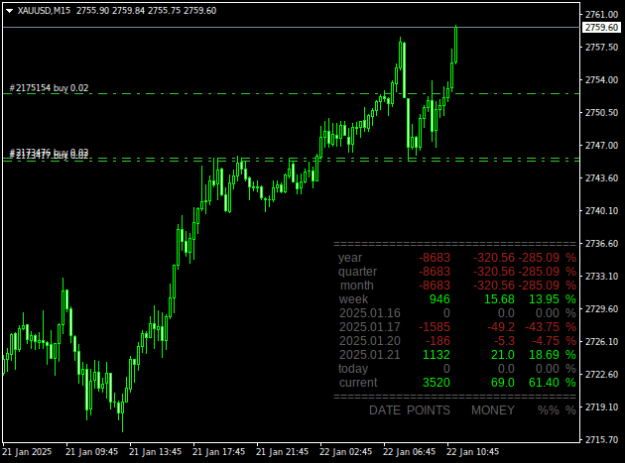625x463 pixels.
Task: Click the XAUUSD,M15 symbol title
Action: (44, 11)
